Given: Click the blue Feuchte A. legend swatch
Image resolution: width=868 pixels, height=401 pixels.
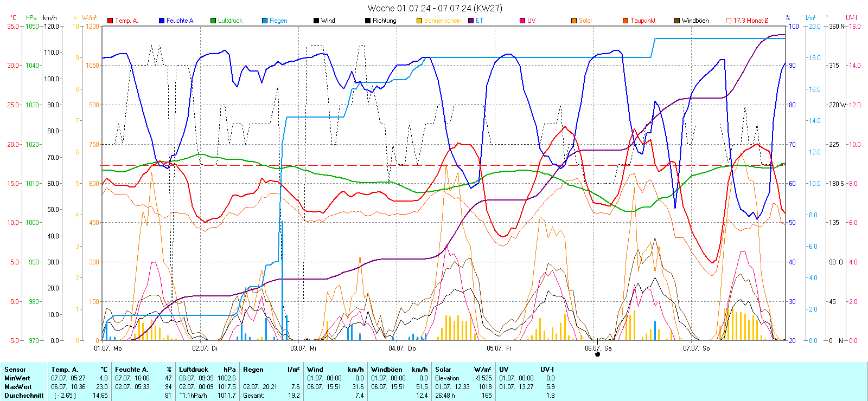Looking at the screenshot, I should (162, 21).
